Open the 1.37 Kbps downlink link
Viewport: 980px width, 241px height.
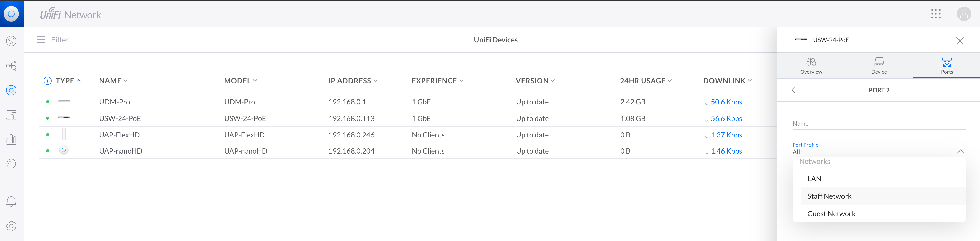coord(726,135)
